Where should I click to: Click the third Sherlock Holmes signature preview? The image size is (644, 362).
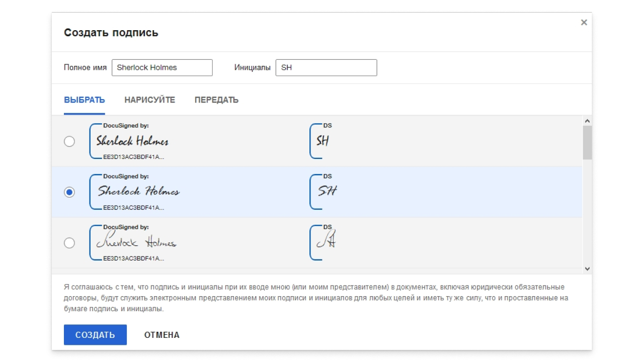tap(136, 242)
